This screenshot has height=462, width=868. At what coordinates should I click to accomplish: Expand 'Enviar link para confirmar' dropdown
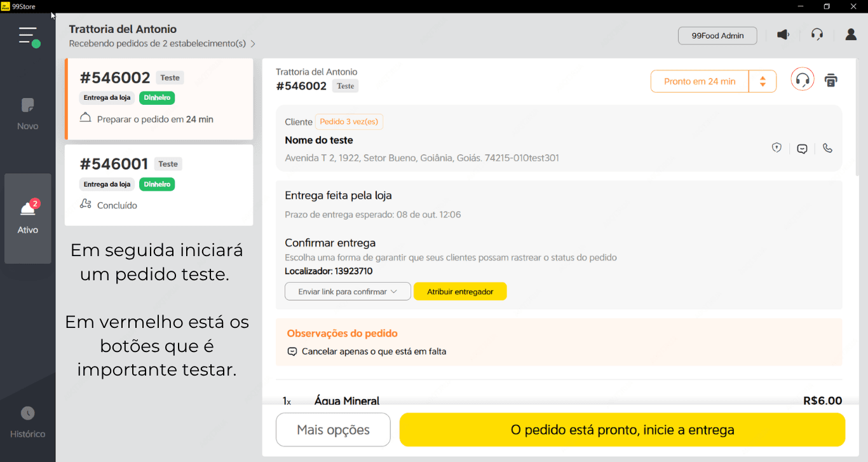[348, 292]
